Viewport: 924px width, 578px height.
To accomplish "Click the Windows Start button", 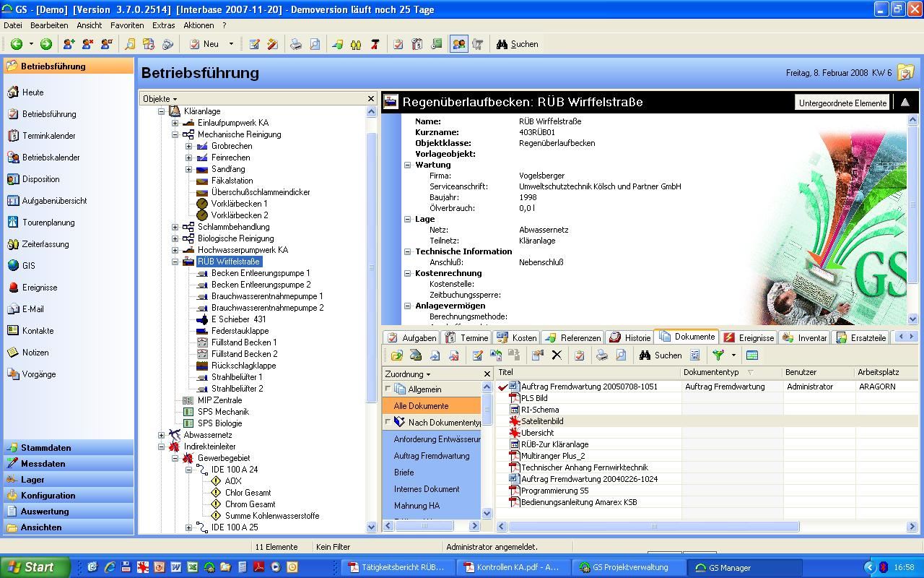I will click(x=35, y=567).
